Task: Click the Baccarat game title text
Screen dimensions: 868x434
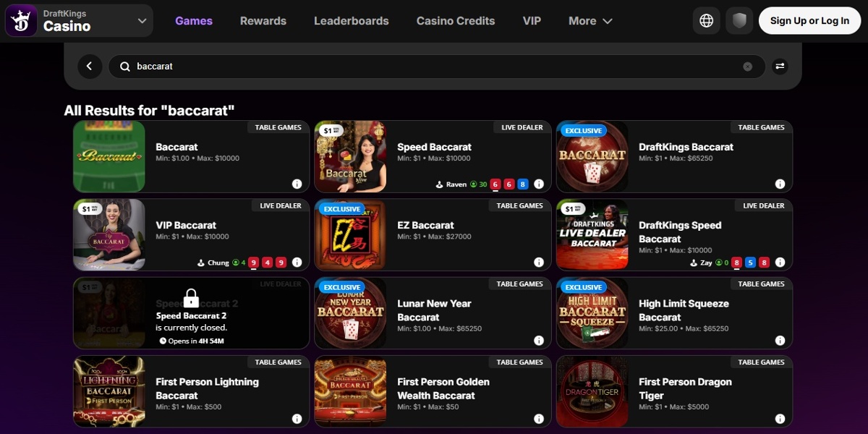Action: pos(176,147)
